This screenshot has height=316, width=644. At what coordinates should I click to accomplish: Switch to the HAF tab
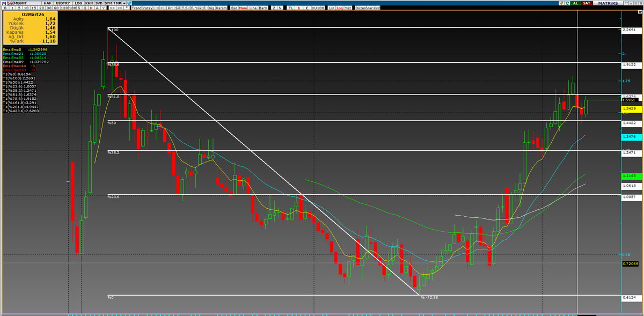[47, 2]
